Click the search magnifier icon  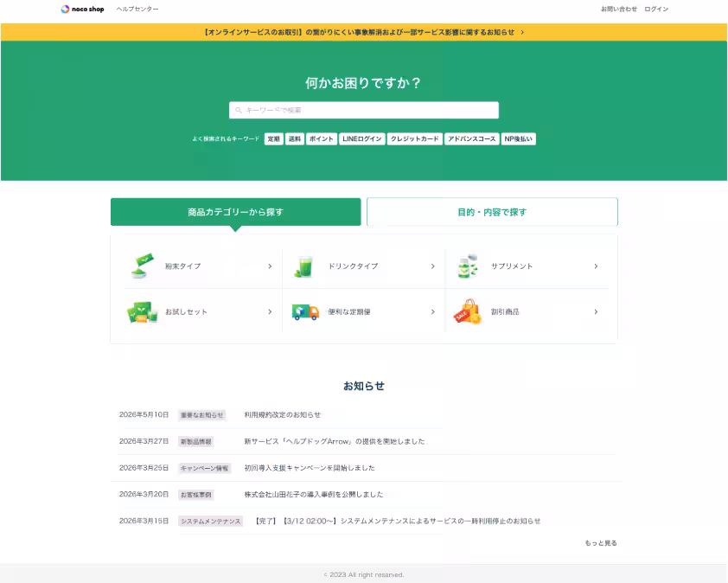coord(238,110)
